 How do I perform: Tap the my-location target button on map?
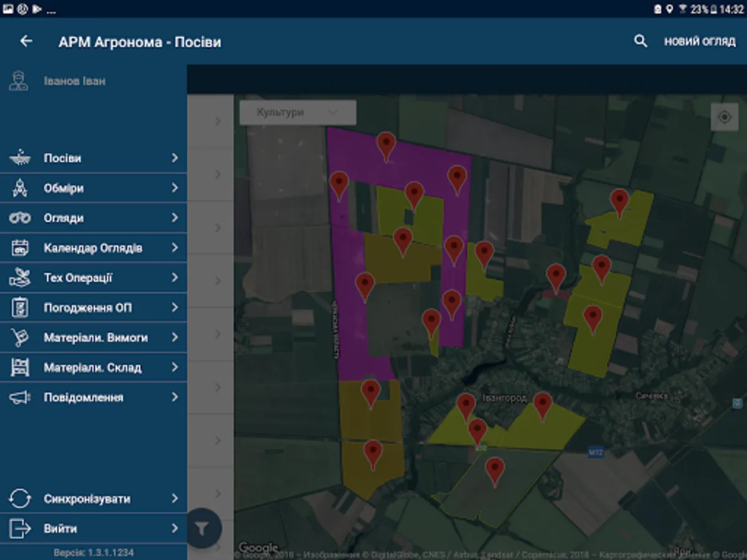point(724,117)
